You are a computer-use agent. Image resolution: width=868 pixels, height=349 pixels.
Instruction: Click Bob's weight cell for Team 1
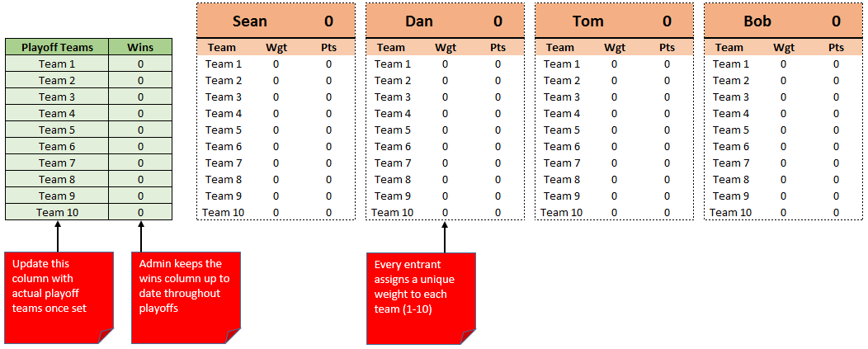click(783, 64)
